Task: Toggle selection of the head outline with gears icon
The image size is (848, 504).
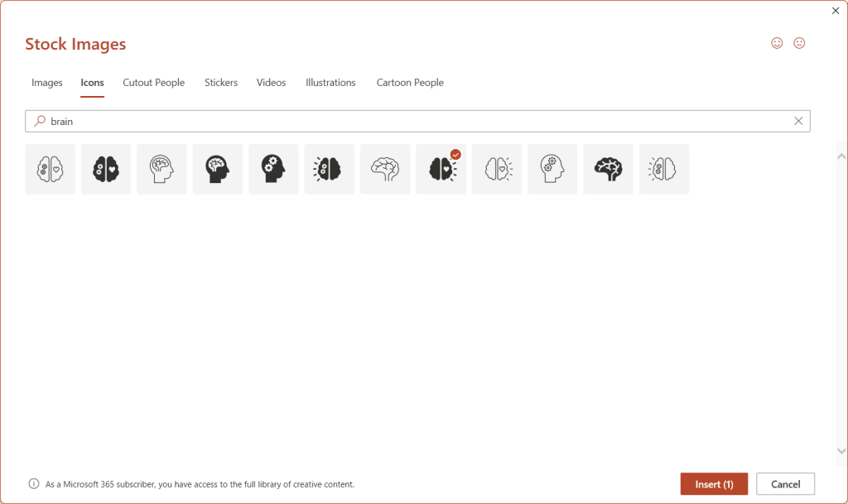Action: (x=552, y=169)
